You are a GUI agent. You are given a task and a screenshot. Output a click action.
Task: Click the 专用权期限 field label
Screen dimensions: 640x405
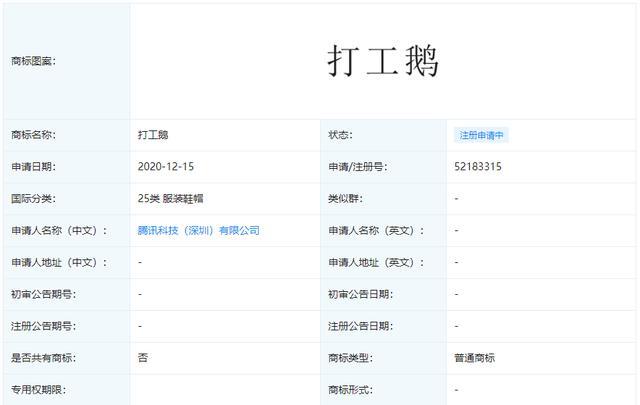pyautogui.click(x=38, y=388)
